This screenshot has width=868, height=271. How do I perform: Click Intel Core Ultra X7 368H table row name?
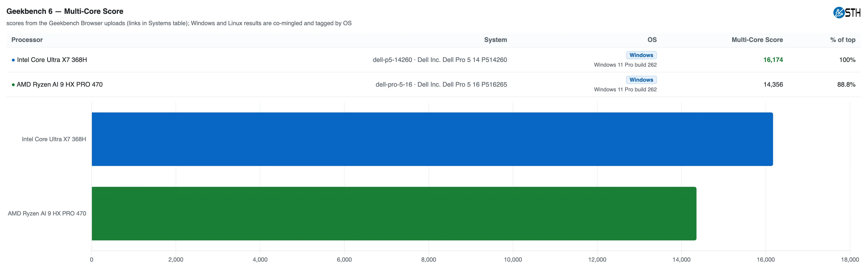point(52,60)
